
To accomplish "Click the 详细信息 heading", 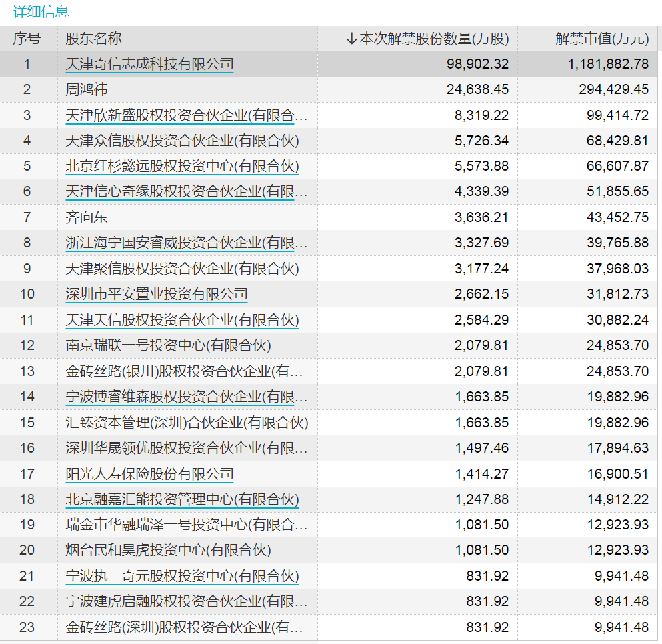I will [x=41, y=11].
